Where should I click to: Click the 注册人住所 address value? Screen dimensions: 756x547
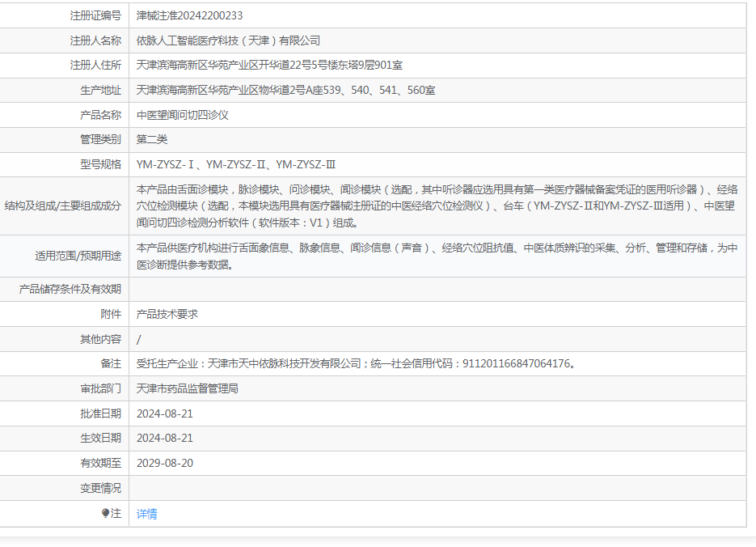(269, 65)
